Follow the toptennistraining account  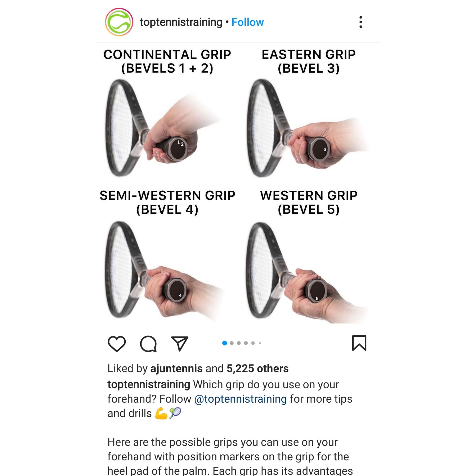click(247, 22)
